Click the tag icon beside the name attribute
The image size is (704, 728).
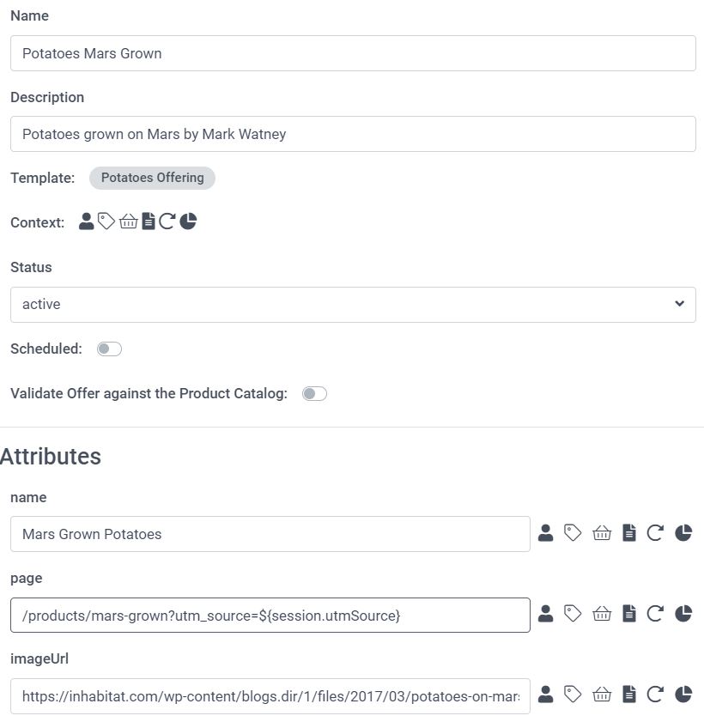(573, 533)
